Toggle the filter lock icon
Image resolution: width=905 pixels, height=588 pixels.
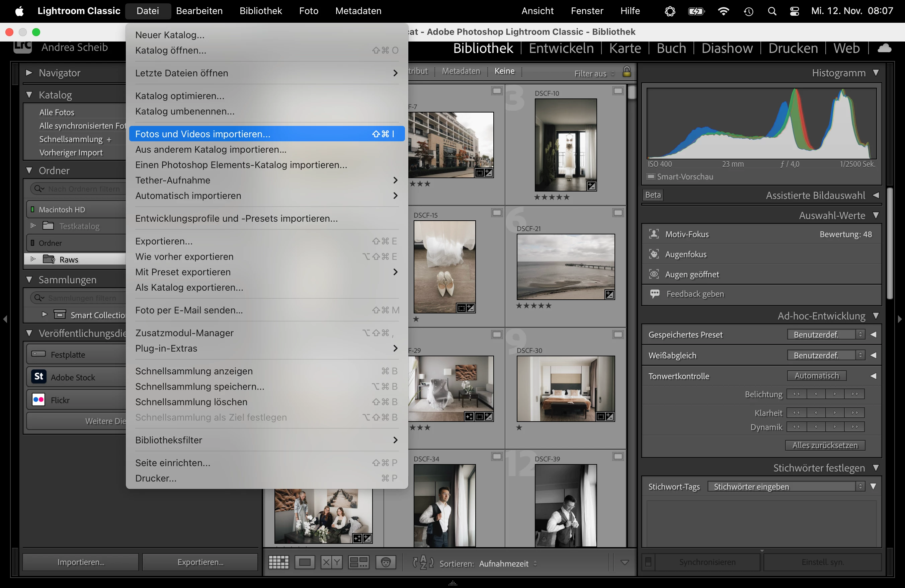(x=627, y=72)
